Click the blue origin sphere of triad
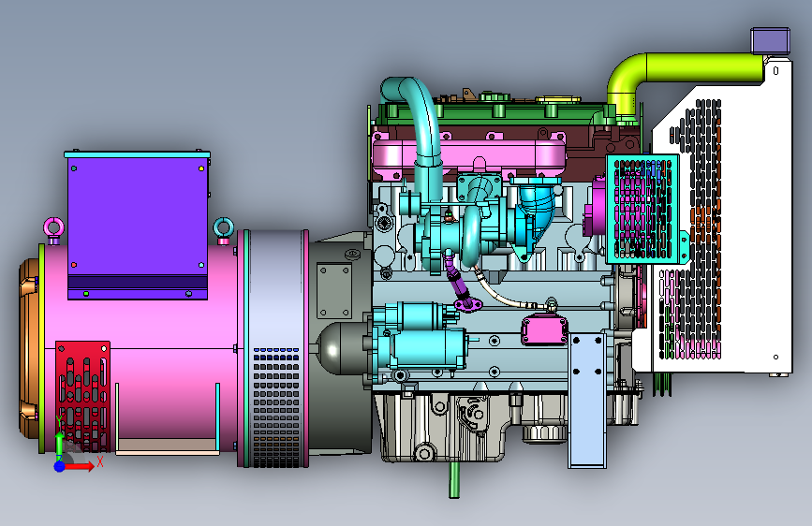This screenshot has width=812, height=526. coord(60,466)
